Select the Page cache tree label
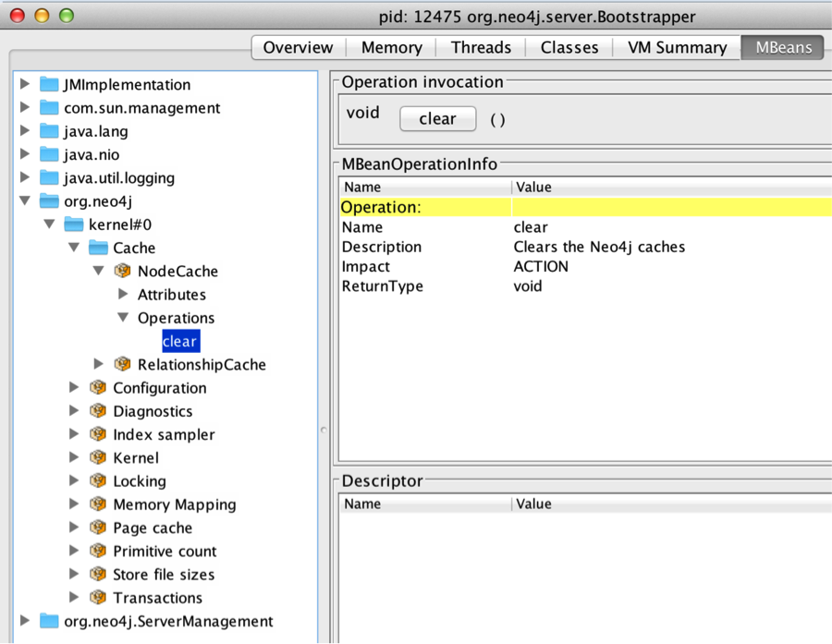832x644 pixels. (x=153, y=528)
